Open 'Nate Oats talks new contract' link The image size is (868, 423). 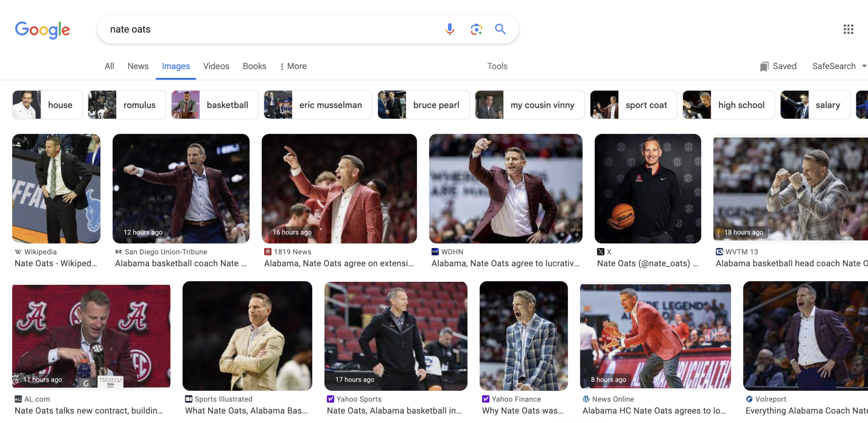(x=89, y=411)
